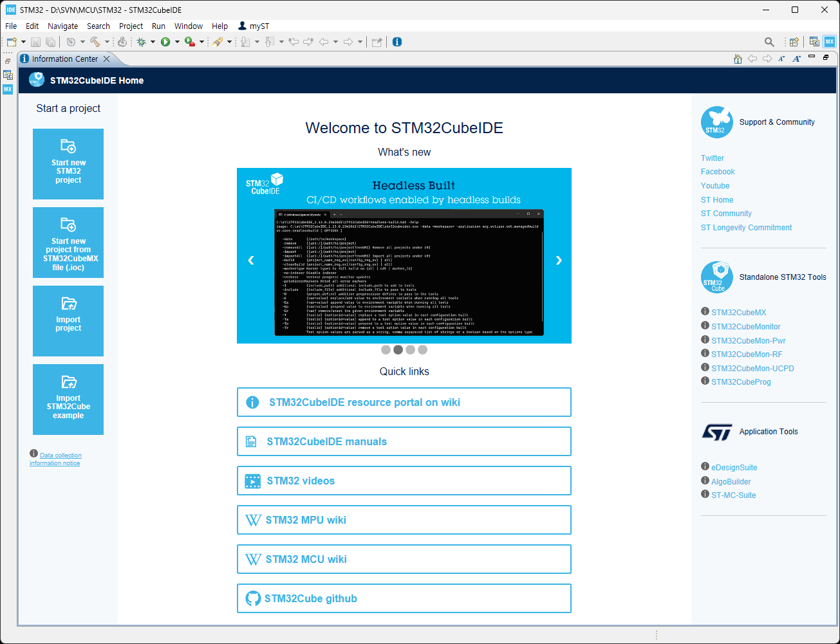
Task: Click the toolbar icon left of Debug
Action: [x=122, y=42]
